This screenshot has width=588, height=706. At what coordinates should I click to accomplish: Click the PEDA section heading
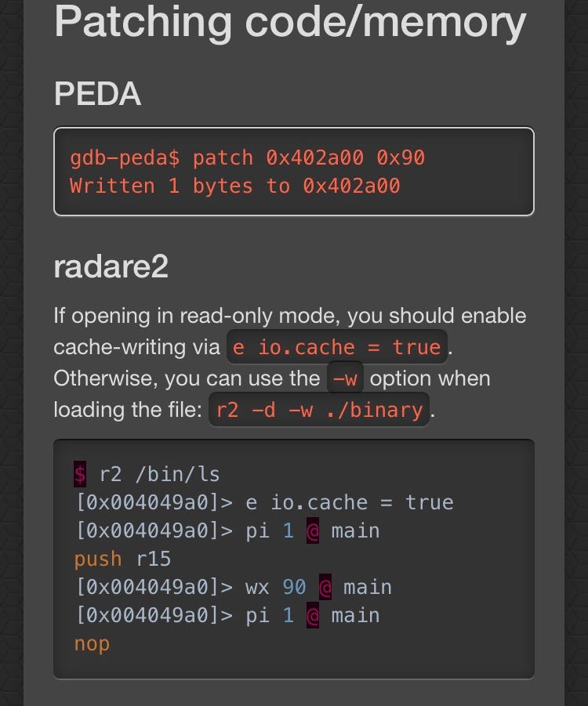coord(97,95)
